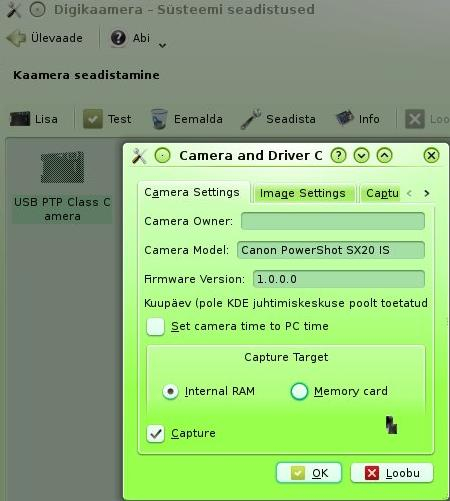
Task: Open the dialog's window menu tools icon
Action: click(139, 156)
